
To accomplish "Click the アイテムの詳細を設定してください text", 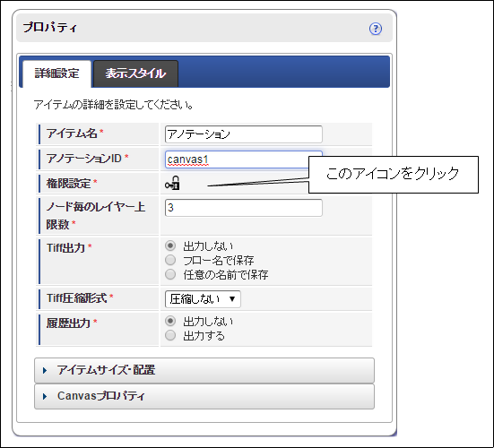I will click(113, 105).
